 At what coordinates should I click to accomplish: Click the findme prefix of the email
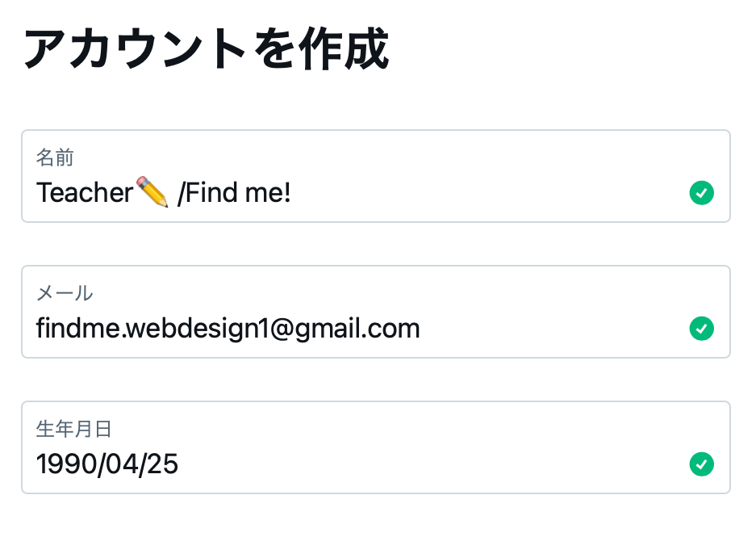(x=78, y=329)
